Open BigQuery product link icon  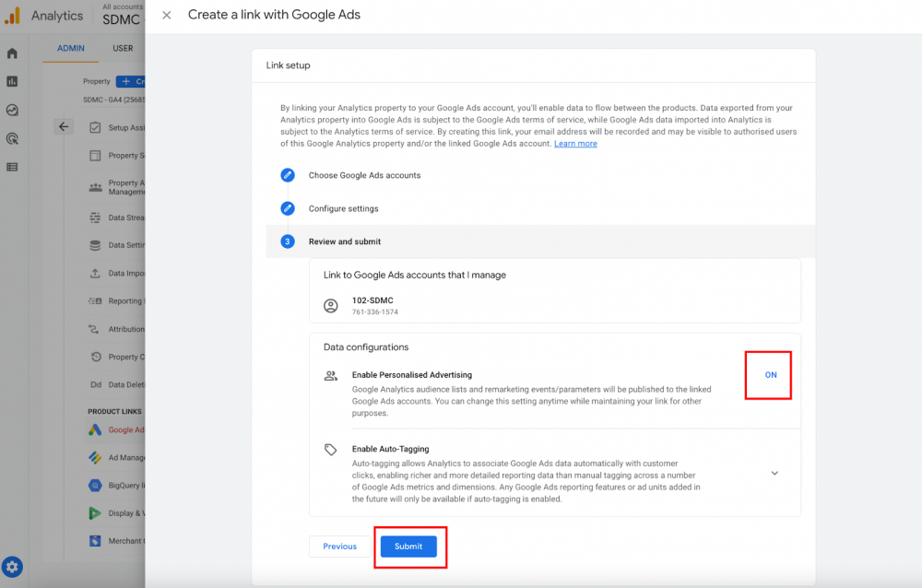[95, 485]
